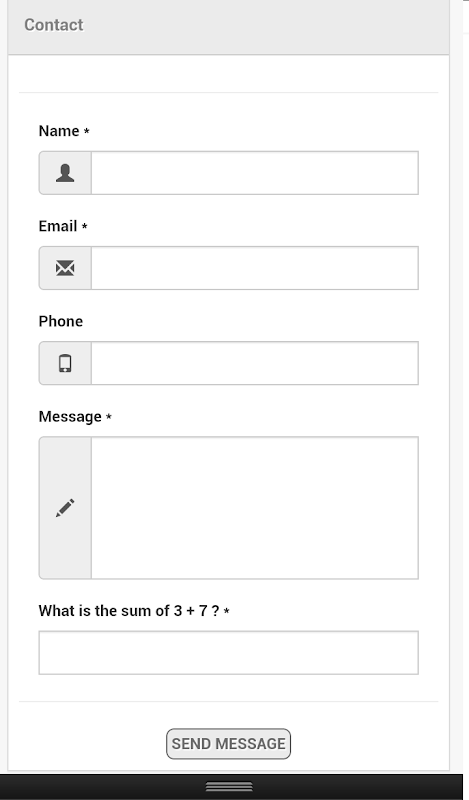Click the envelope icon beside Email field

click(x=65, y=268)
